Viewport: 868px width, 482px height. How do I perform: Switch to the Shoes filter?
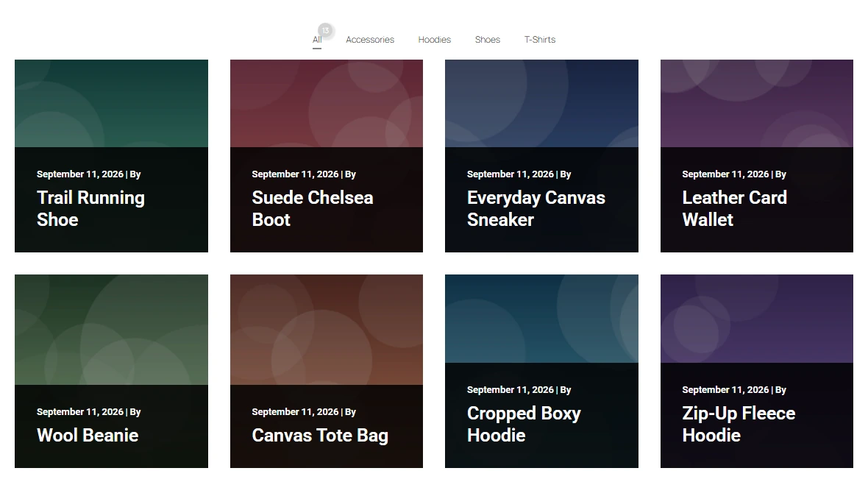click(488, 40)
